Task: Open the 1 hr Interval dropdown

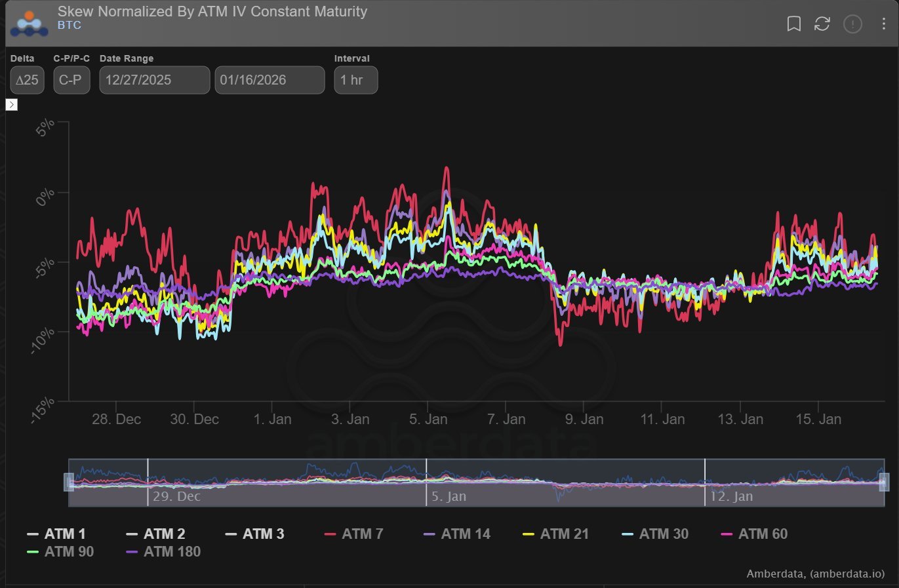Action: point(355,80)
